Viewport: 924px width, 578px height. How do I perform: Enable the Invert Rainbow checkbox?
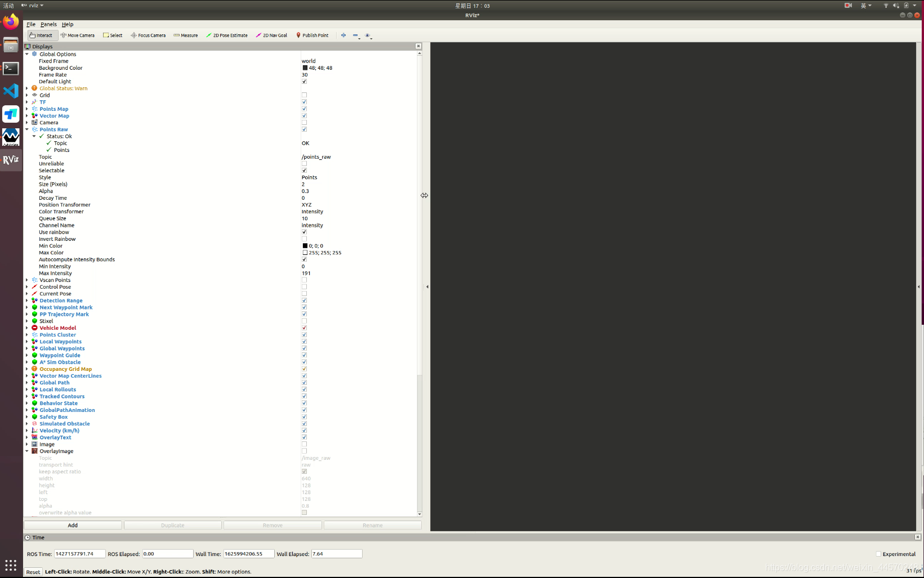point(304,239)
